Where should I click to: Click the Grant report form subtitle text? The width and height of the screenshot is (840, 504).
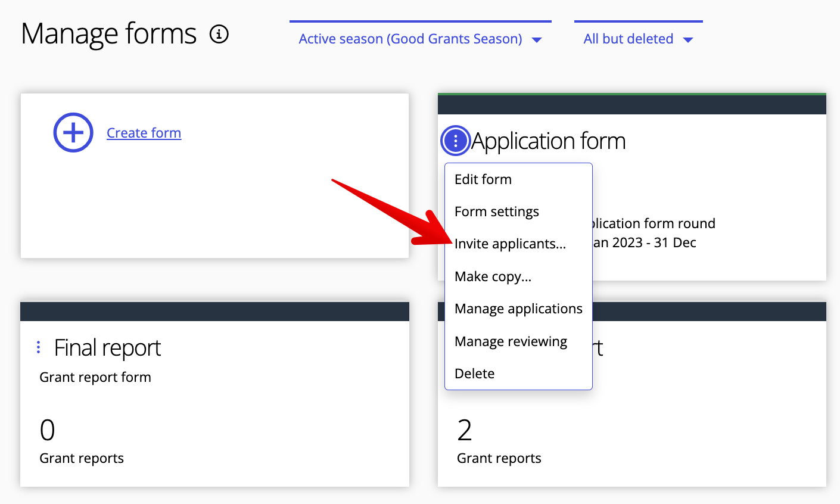tap(95, 377)
